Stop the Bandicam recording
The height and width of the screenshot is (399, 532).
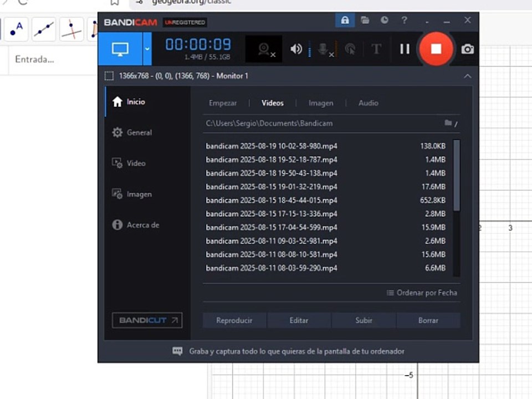coord(436,49)
